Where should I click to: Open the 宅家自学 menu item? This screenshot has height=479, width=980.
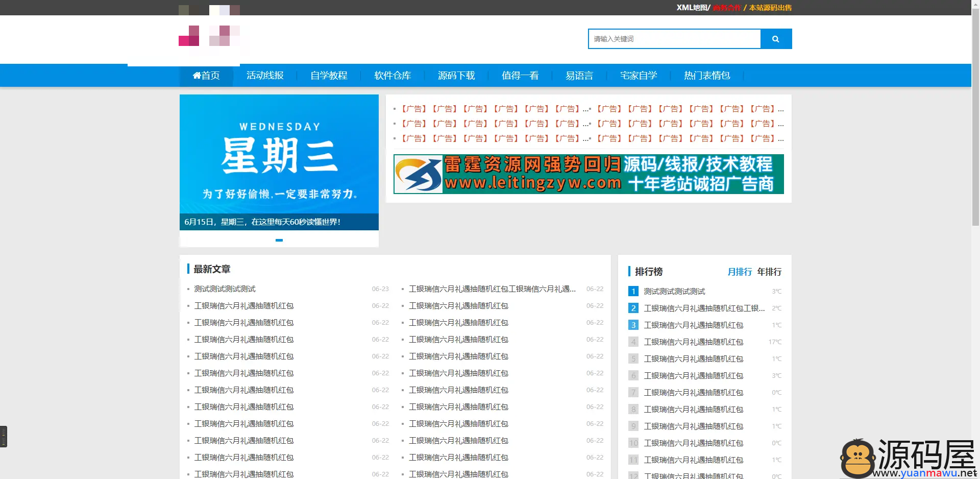pyautogui.click(x=639, y=76)
